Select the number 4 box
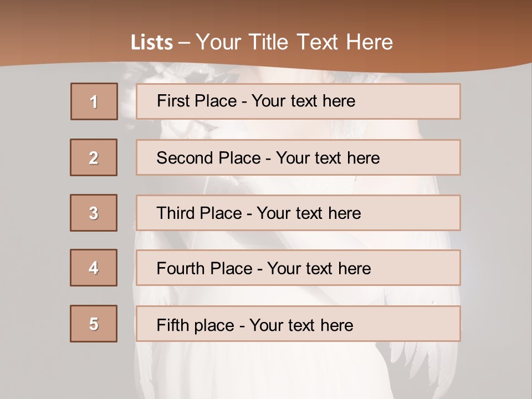 tap(94, 268)
